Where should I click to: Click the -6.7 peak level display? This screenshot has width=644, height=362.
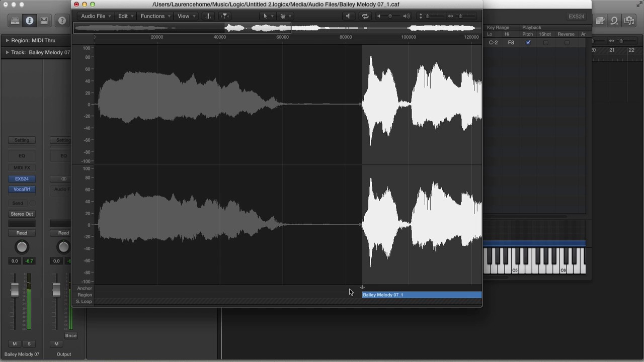point(29,261)
